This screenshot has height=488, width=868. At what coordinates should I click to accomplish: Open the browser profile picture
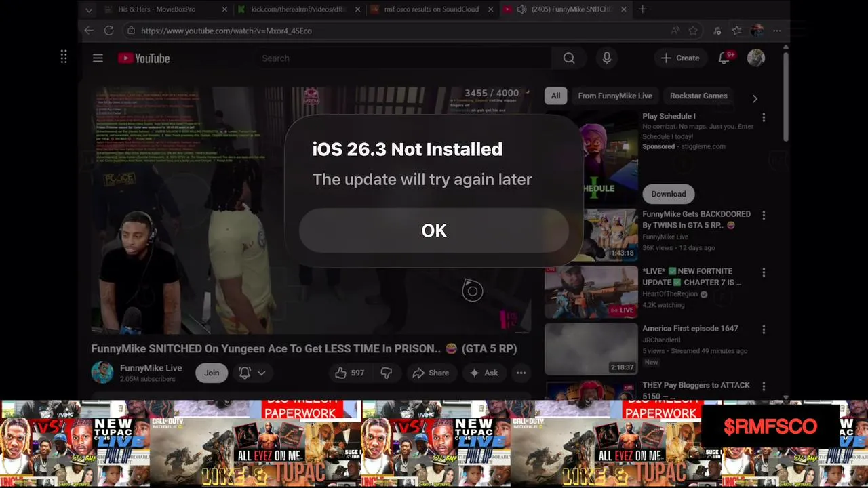[757, 30]
